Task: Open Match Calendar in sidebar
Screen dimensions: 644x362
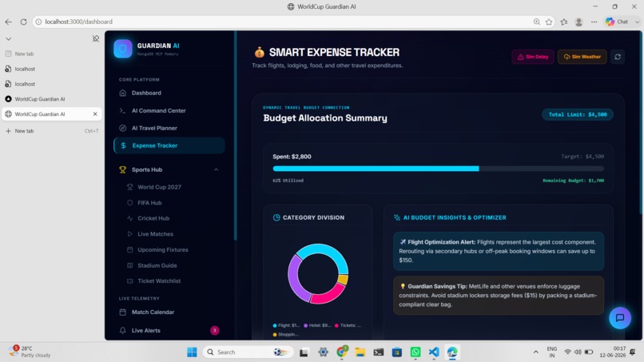Action: coord(153,312)
